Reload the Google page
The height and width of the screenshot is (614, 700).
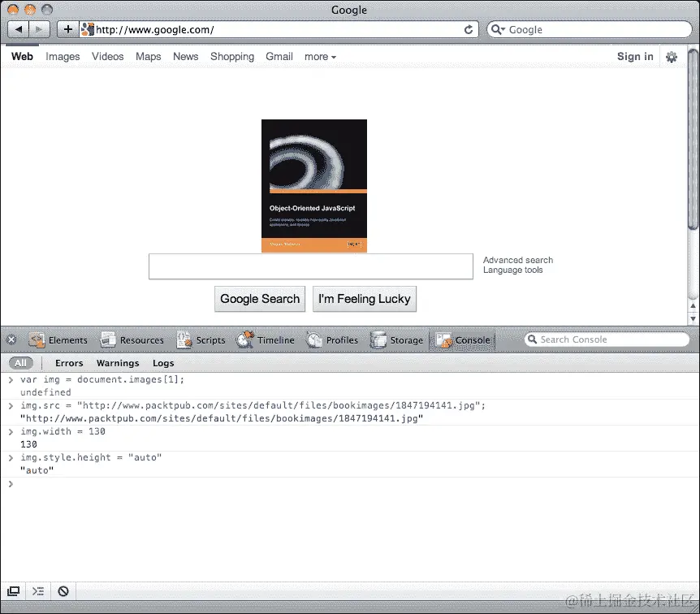click(x=469, y=29)
